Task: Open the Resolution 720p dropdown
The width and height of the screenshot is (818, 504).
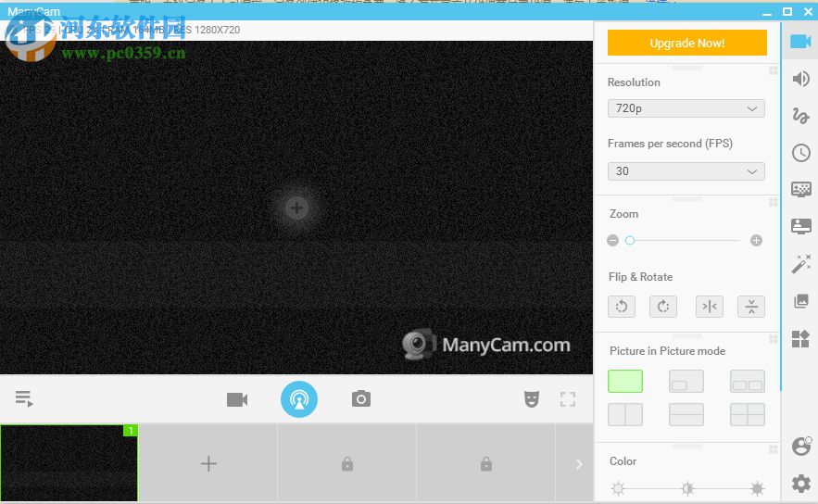Action: pos(686,108)
